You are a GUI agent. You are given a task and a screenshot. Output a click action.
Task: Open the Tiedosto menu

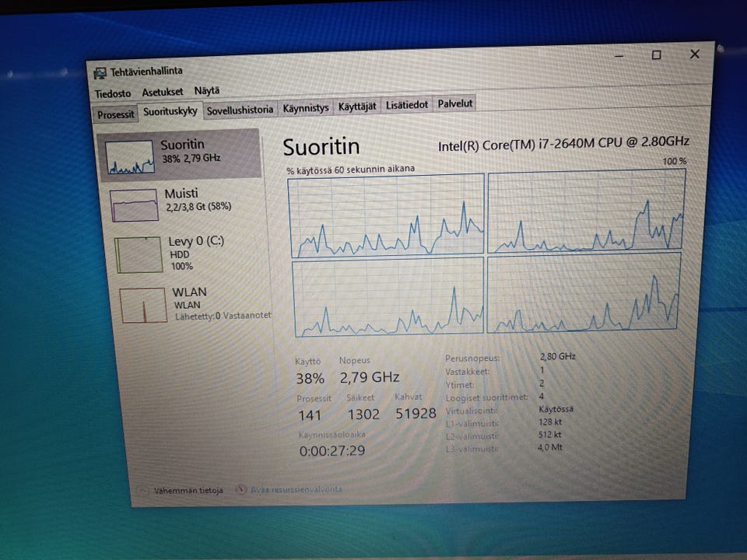112,93
